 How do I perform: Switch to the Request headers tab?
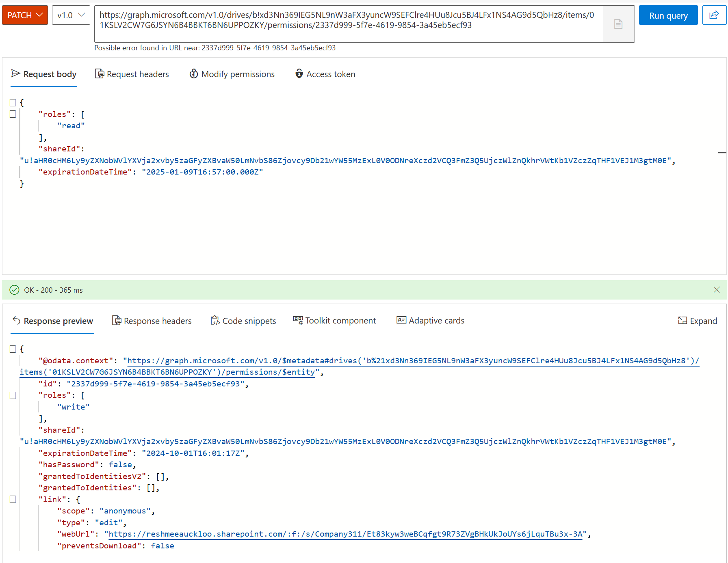132,74
